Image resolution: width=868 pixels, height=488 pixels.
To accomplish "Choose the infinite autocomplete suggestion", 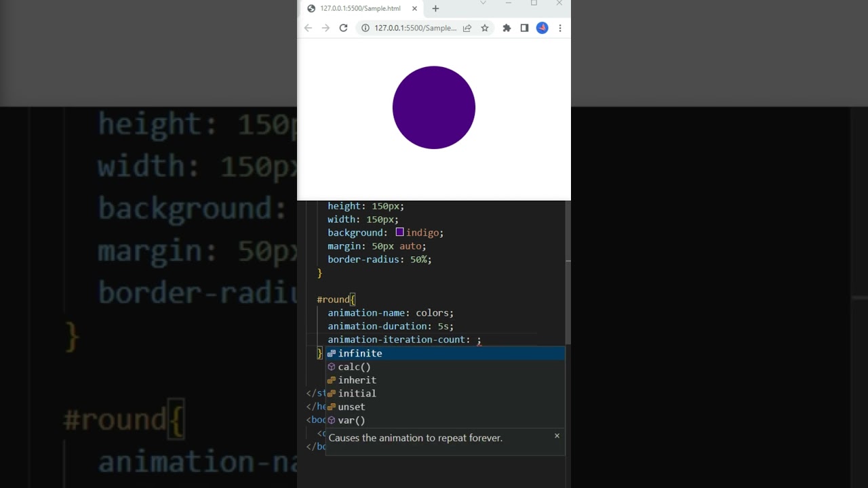I will 445,353.
